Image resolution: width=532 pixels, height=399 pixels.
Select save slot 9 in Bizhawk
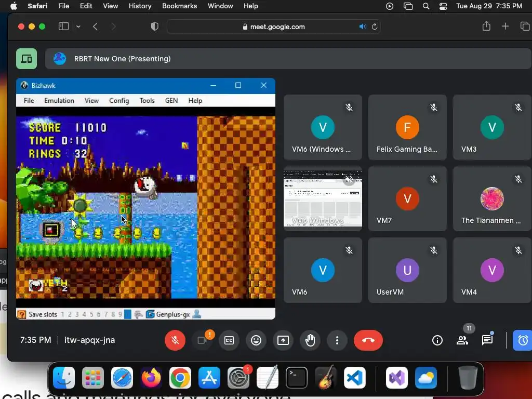click(120, 314)
